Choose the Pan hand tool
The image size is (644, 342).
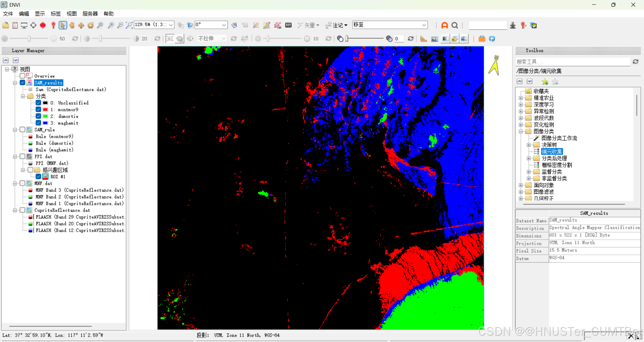(x=72, y=25)
